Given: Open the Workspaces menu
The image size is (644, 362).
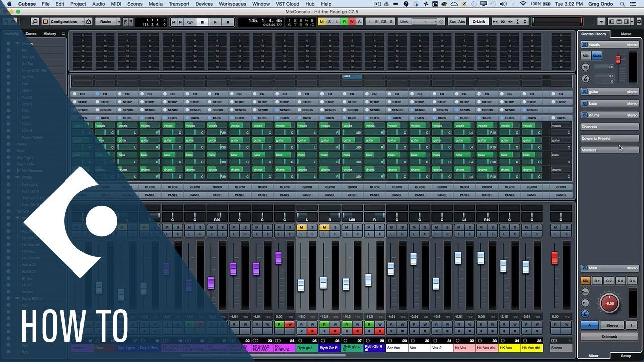Looking at the screenshot, I should (x=232, y=4).
